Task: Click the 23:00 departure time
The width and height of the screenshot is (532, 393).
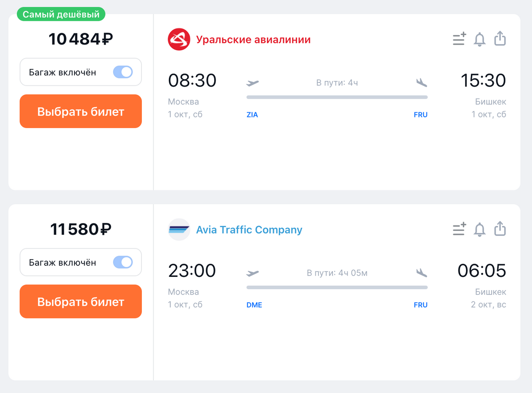Action: 192,270
